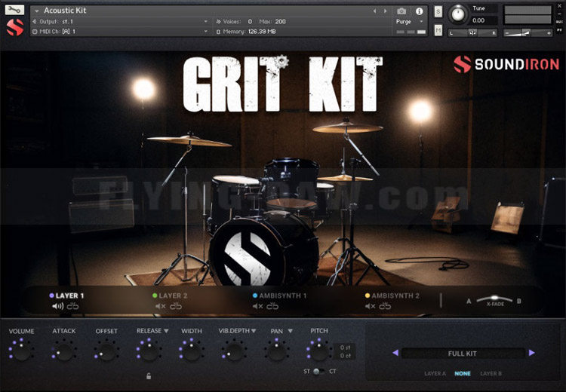The height and width of the screenshot is (392, 566).
Task: Select the LAYER B option
Action: (491, 374)
